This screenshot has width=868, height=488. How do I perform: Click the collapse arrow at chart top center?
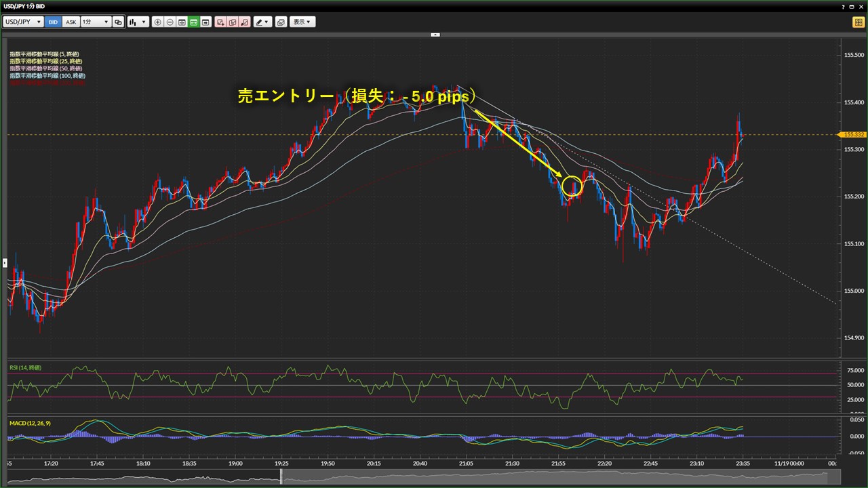coord(435,35)
